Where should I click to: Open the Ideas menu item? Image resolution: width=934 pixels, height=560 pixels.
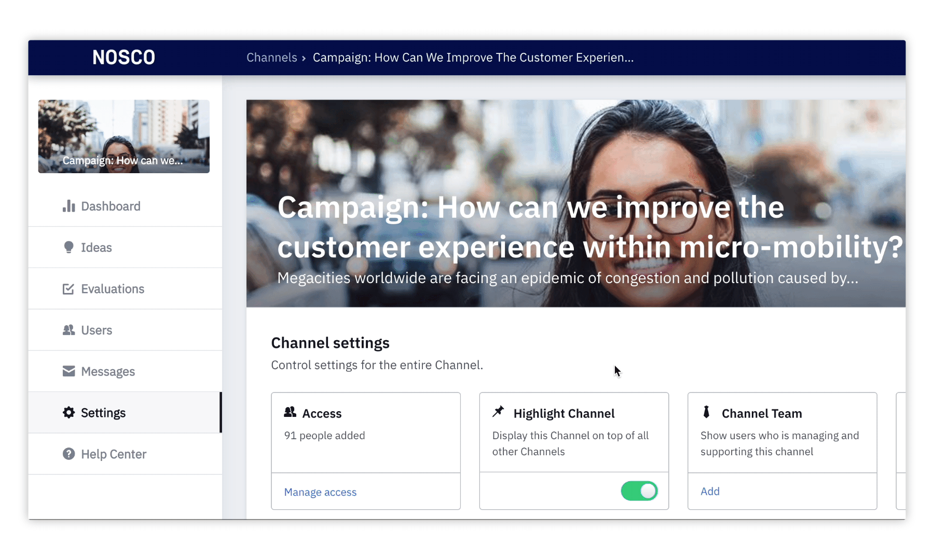pyautogui.click(x=125, y=247)
